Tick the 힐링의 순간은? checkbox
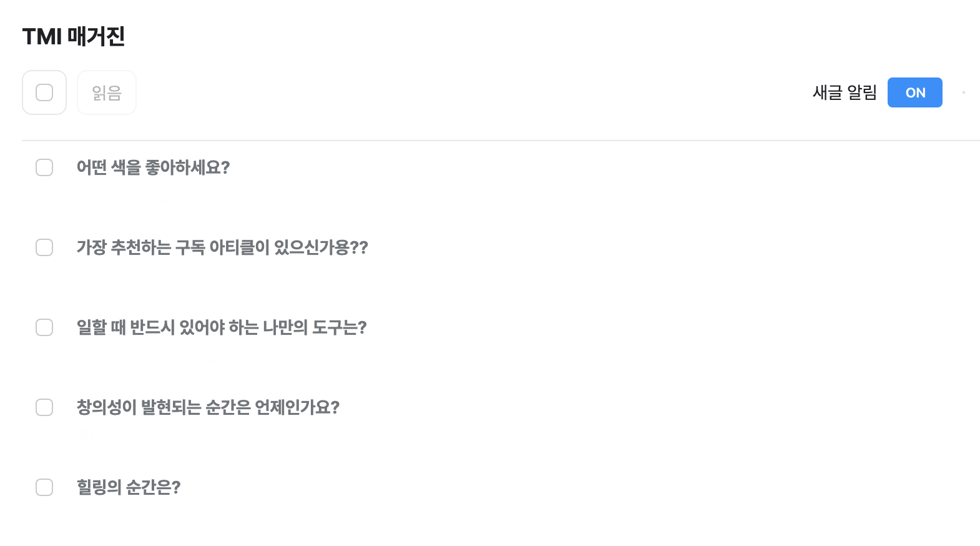Image resolution: width=980 pixels, height=546 pixels. coord(44,487)
